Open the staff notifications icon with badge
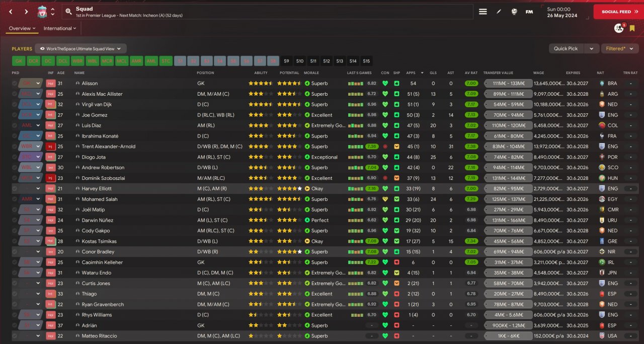Screen dimensions: 644x344 [619, 28]
